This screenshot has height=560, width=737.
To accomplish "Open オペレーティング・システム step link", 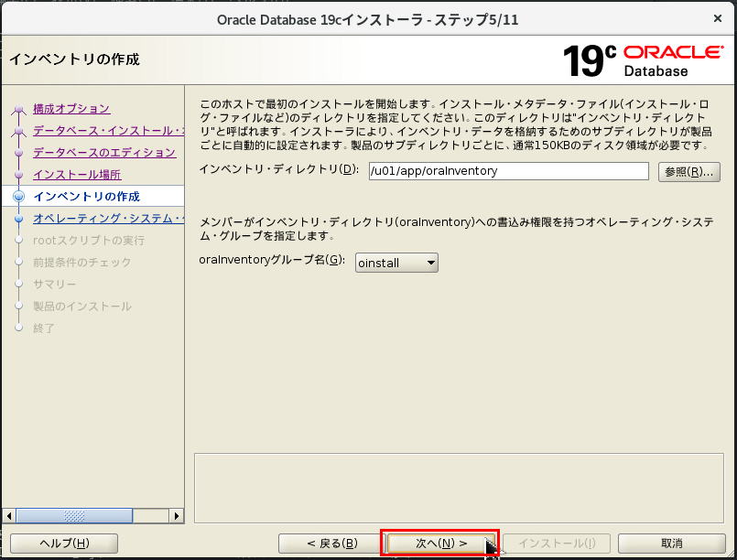I will 109,218.
